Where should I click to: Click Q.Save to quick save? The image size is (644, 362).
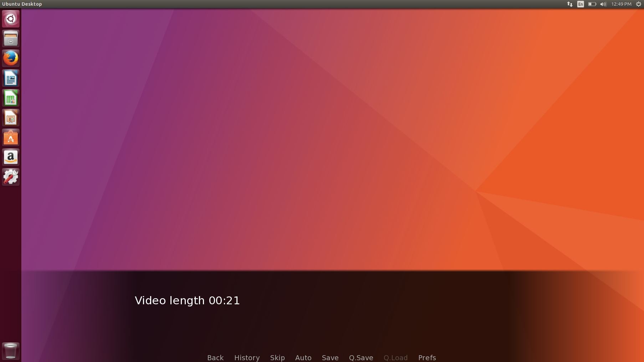click(x=361, y=357)
